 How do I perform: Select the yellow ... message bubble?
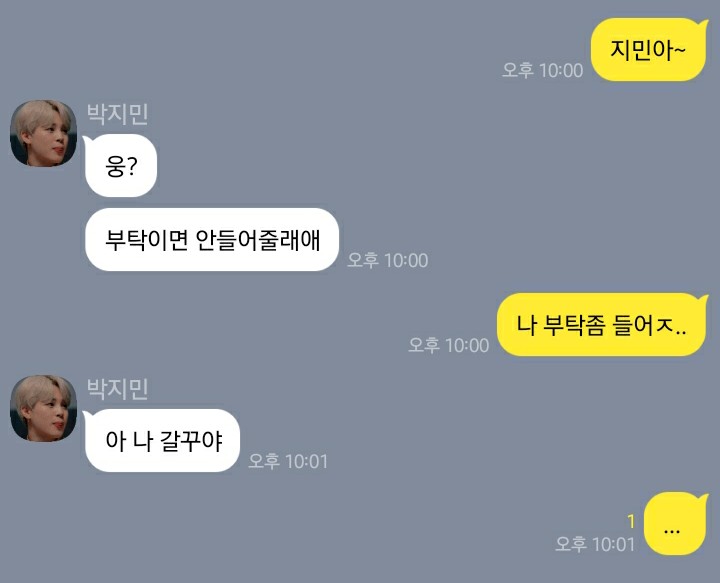click(x=675, y=523)
